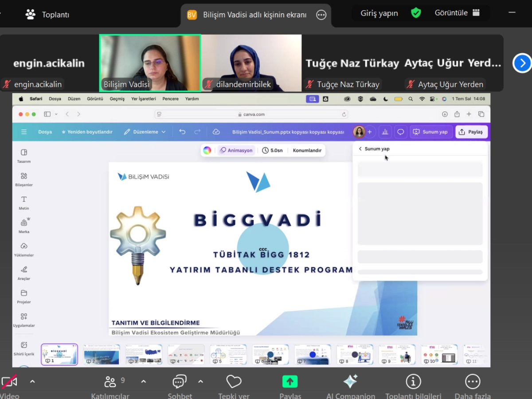The height and width of the screenshot is (399, 532).
Task: Redo action in Canva toolbar
Action: pos(197,132)
